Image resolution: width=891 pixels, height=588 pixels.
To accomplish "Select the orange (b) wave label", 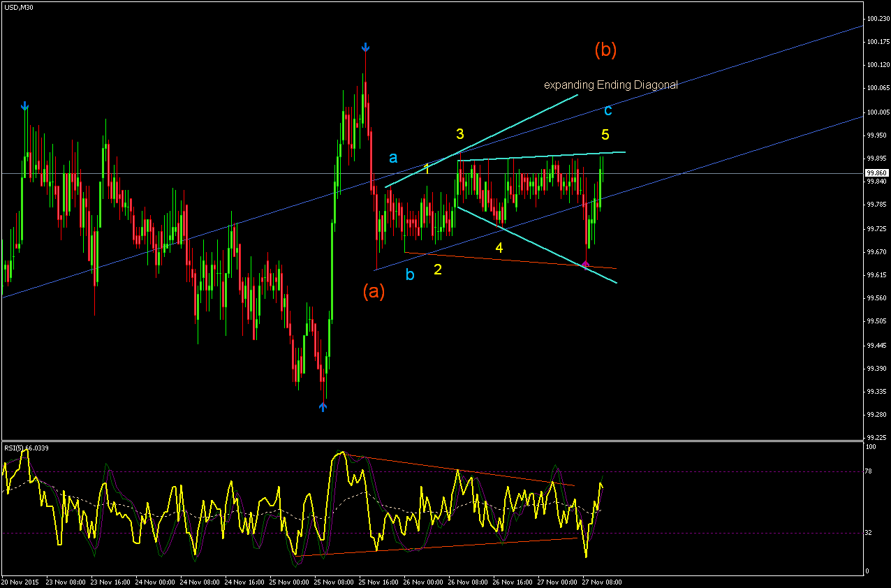I will pos(605,50).
